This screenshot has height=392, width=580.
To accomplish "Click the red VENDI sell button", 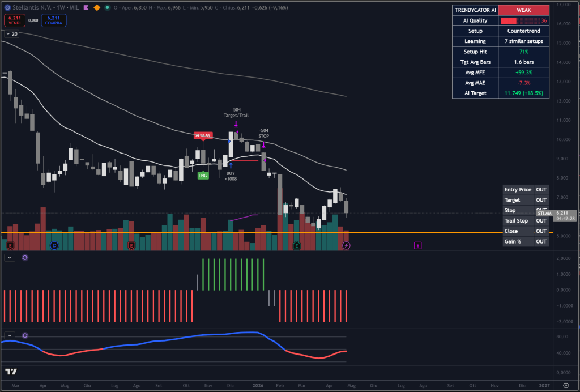I will 14,20.
